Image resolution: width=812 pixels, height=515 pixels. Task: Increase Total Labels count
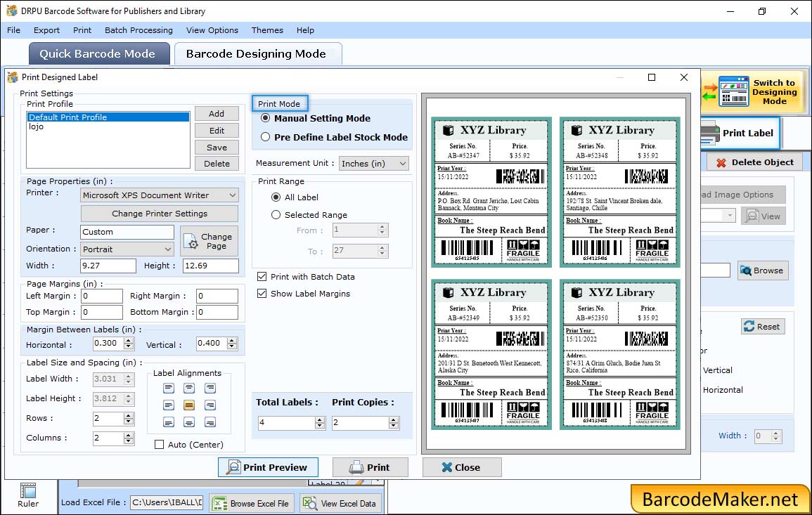(321, 419)
